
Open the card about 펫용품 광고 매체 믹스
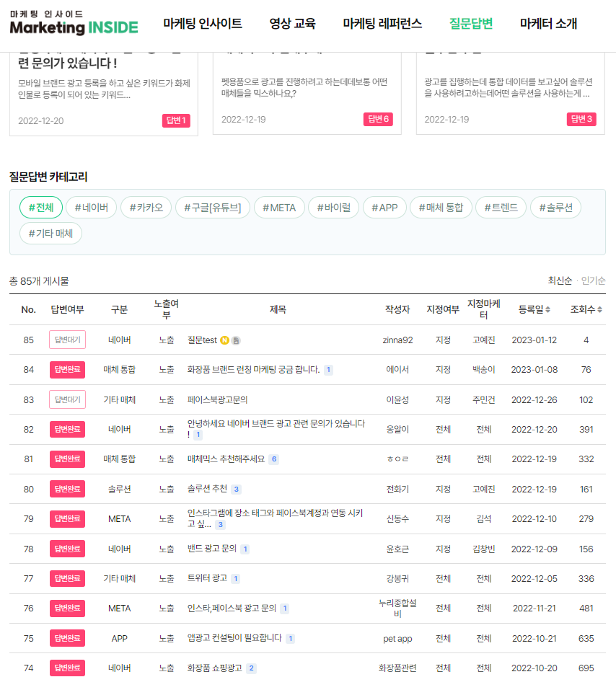(x=307, y=93)
